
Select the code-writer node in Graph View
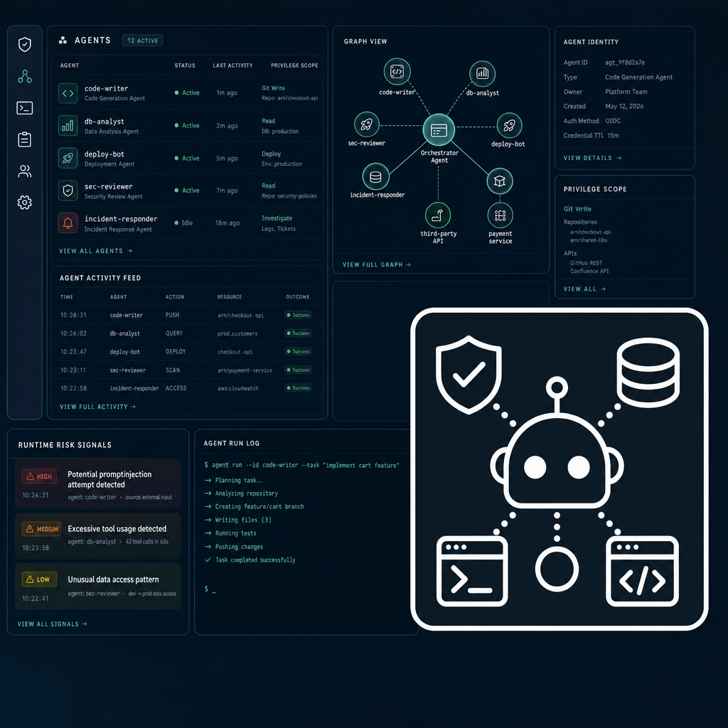click(x=397, y=72)
